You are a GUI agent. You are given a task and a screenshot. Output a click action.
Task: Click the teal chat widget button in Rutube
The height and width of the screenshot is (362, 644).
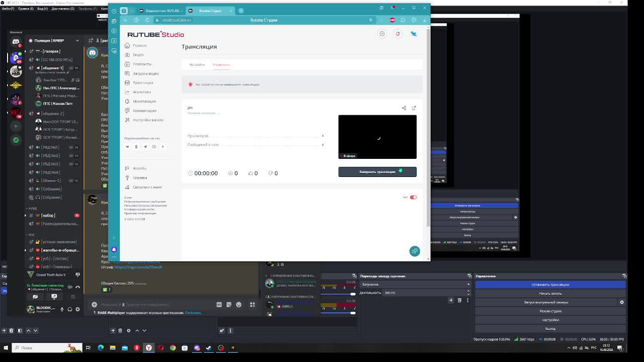pos(415,251)
